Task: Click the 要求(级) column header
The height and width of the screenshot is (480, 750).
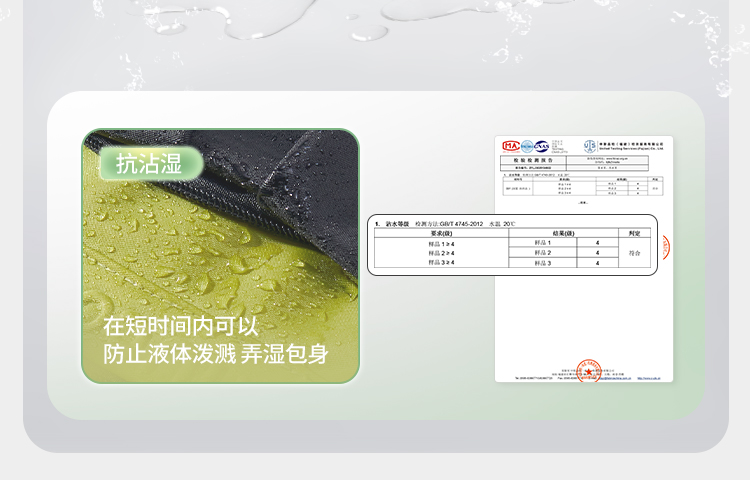Action: [x=441, y=233]
